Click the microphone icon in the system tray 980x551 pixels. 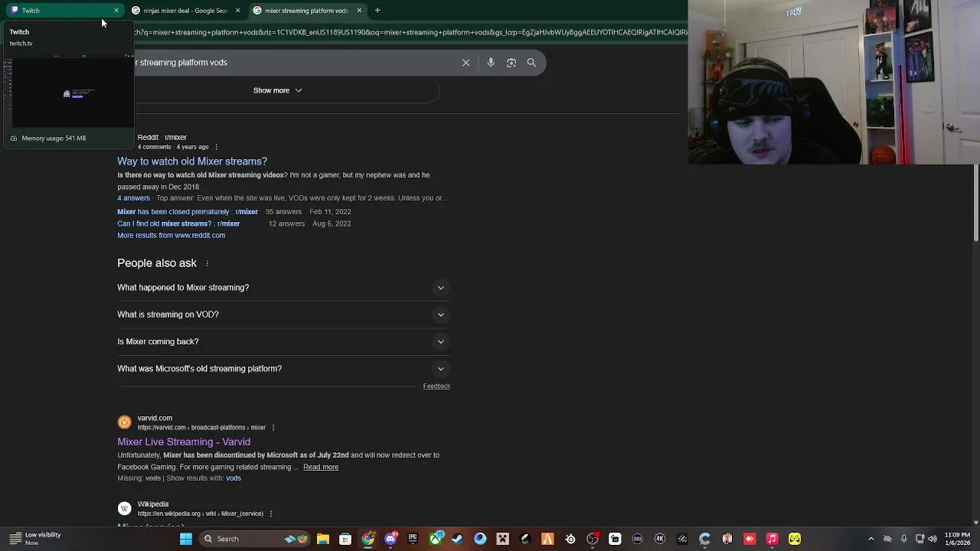tap(903, 539)
